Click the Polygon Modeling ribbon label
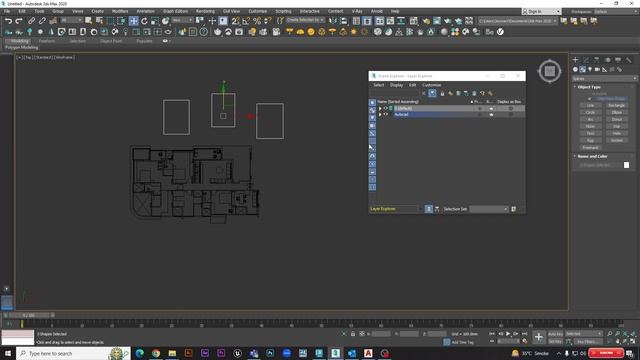640x360 pixels. (22, 47)
